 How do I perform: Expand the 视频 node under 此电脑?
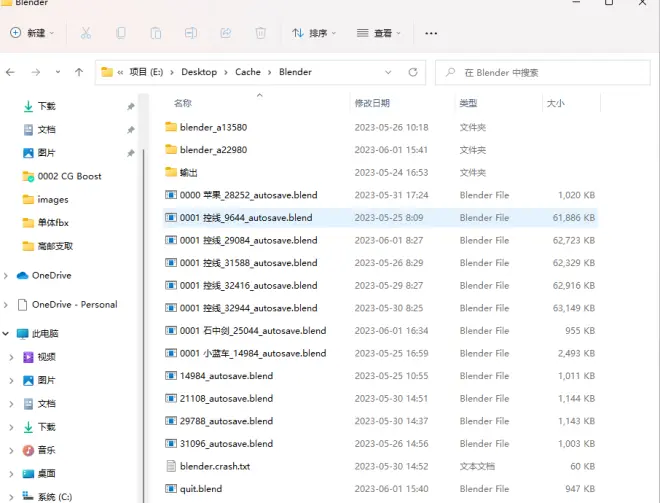tap(11, 357)
